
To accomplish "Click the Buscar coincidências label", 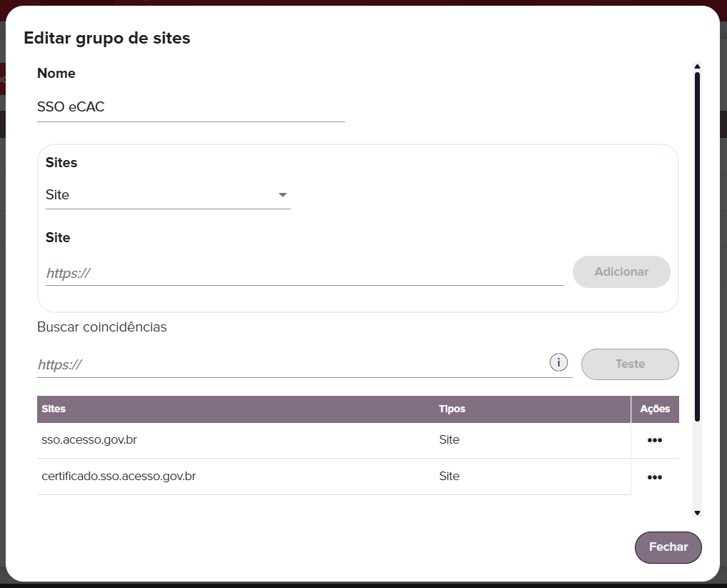I will [x=102, y=327].
